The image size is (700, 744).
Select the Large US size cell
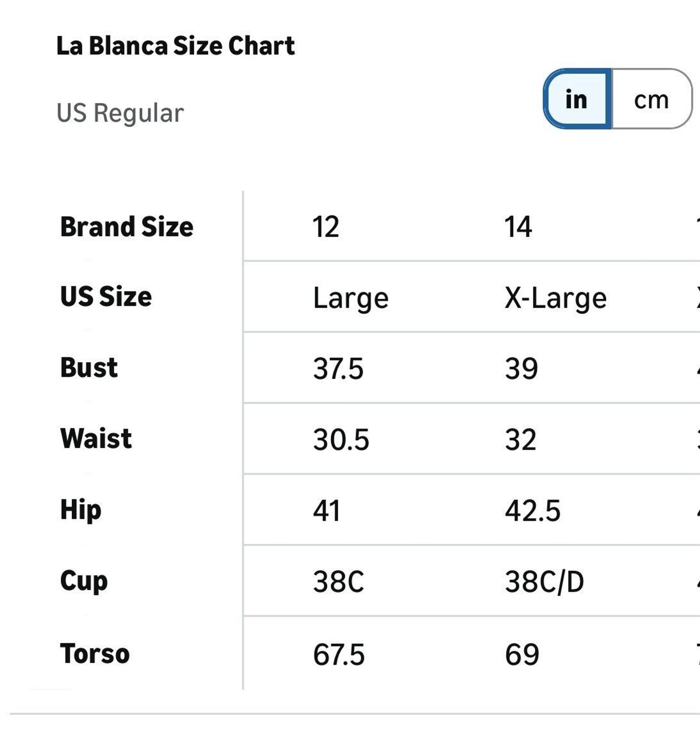coord(351,298)
